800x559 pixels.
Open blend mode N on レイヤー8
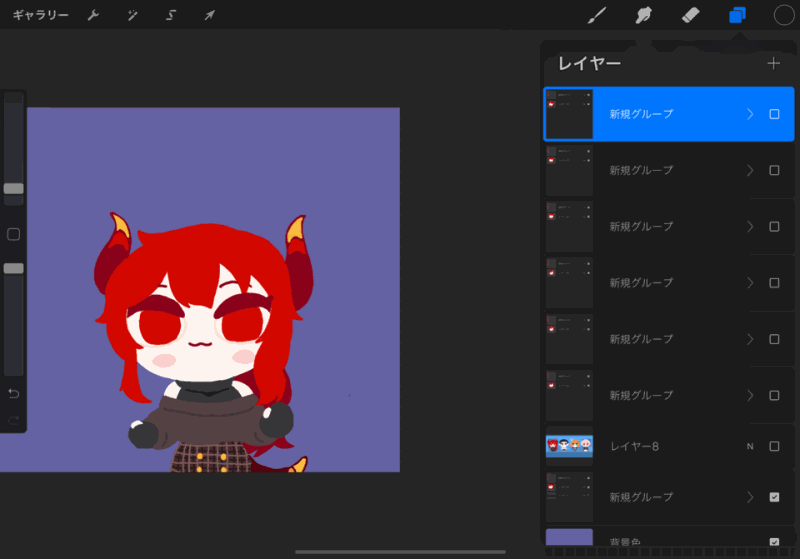[x=750, y=446]
